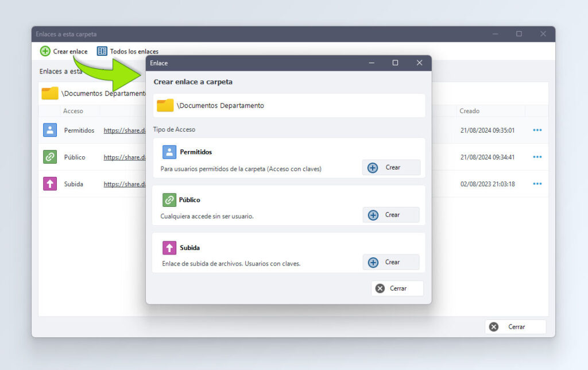Viewport: 588px width, 370px height.
Task: Open more options for Permitidos row
Action: click(537, 130)
